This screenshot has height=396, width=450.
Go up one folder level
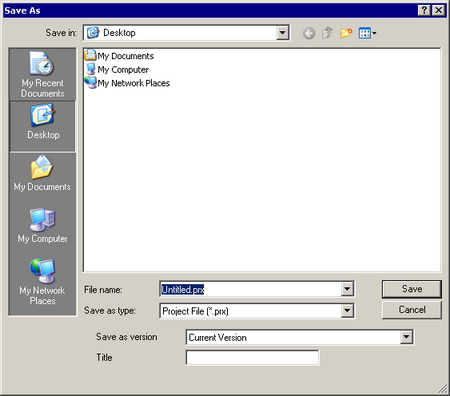click(x=327, y=33)
